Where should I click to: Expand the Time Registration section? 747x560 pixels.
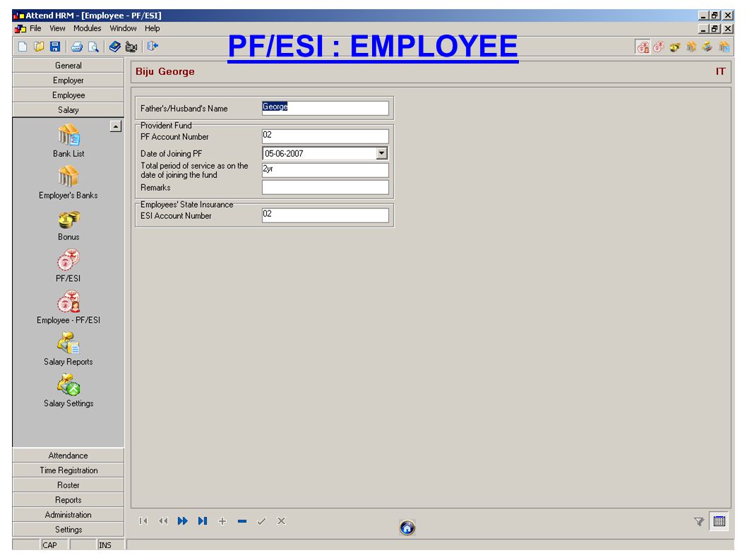68,470
